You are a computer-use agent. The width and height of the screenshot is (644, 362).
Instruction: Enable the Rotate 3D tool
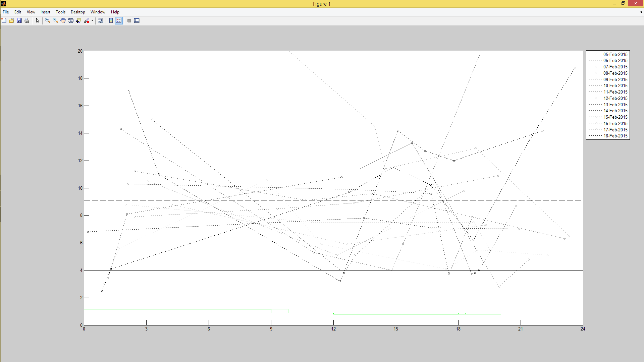tap(71, 21)
